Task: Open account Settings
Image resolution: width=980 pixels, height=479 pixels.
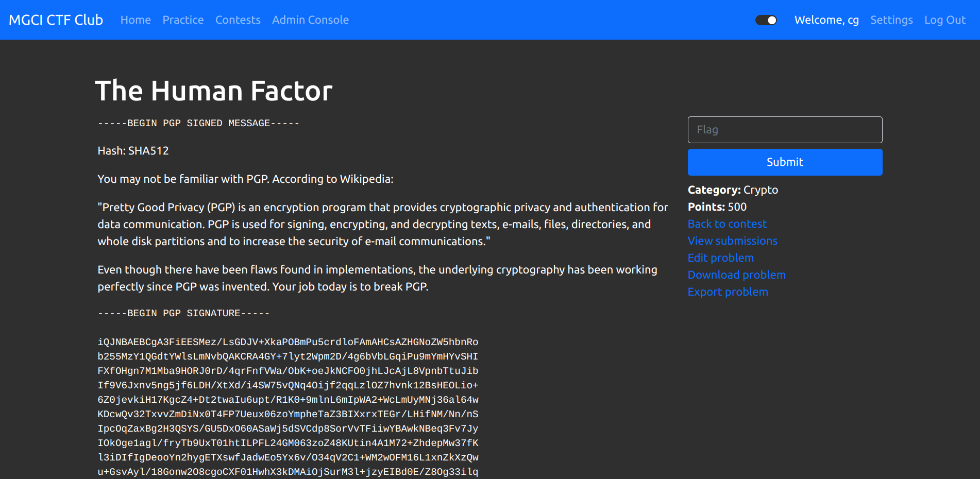Action: click(891, 20)
